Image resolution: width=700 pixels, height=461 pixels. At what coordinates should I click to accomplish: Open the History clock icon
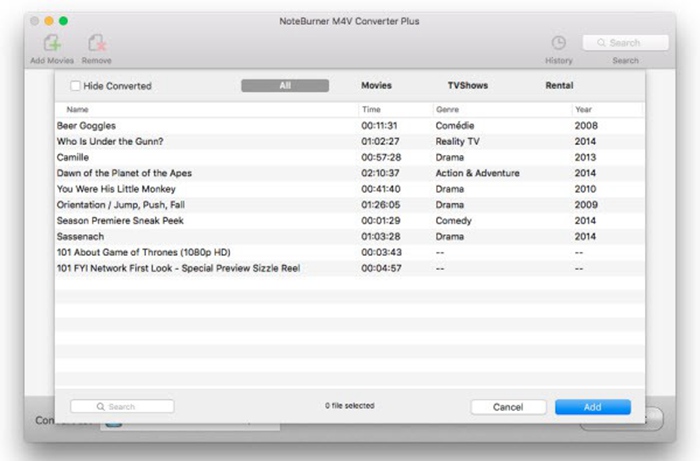558,43
